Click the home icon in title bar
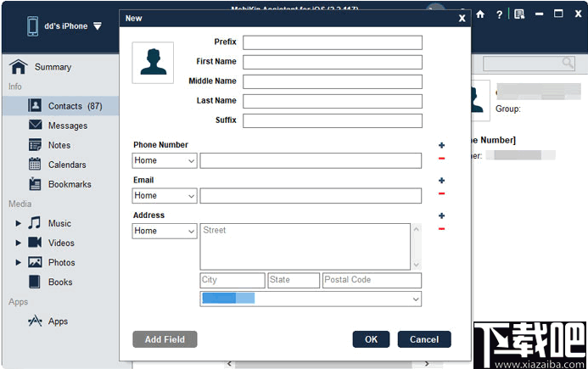 [x=480, y=14]
